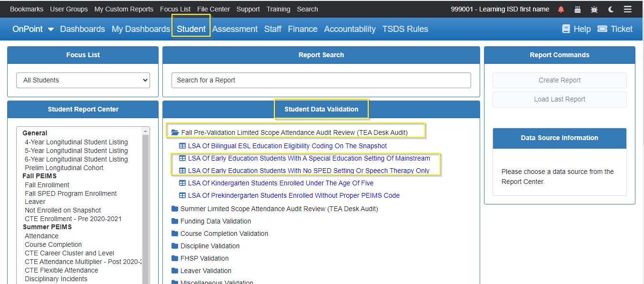
Task: Open the User Groups menu
Action: tap(69, 9)
